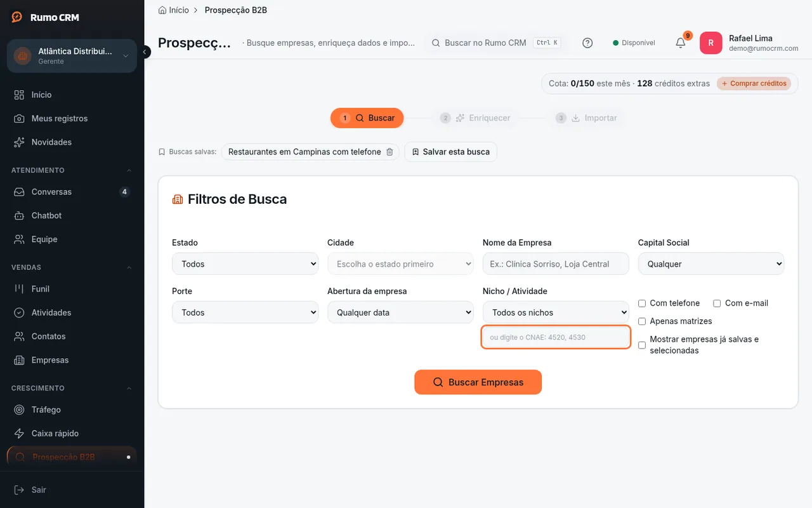Image resolution: width=812 pixels, height=508 pixels.
Task: Delete the saved search using the trash icon
Action: pos(390,152)
